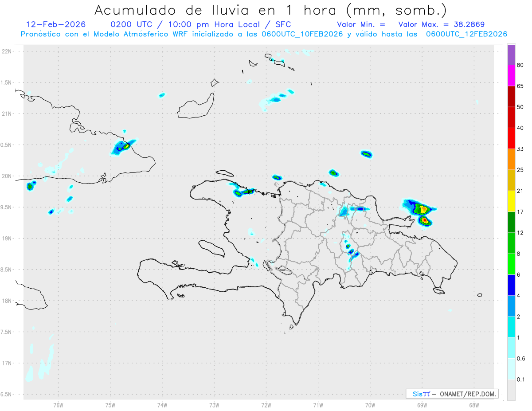Select the '75W' longitude label
This screenshot has height=411, width=532.
click(x=110, y=405)
